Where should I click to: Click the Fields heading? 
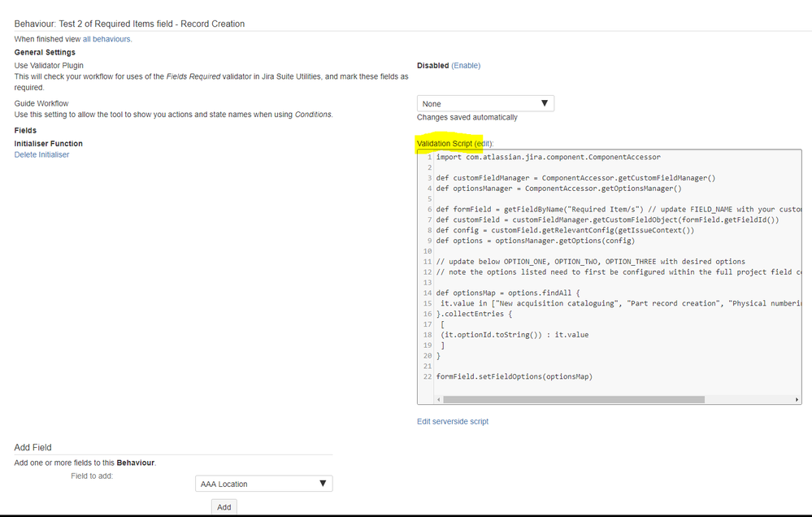25,131
